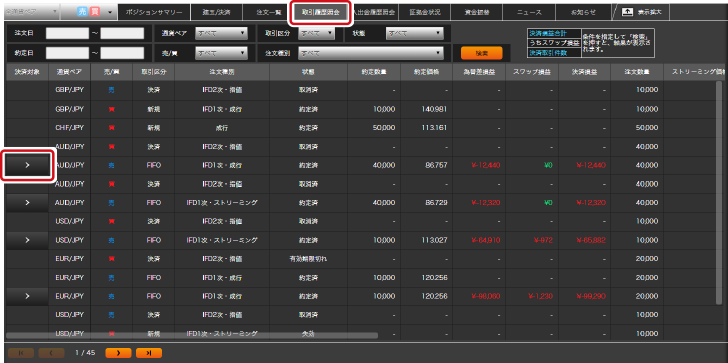Image resolution: width=728 pixels, height=363 pixels.
Task: Click the 約定日 end date field
Action: (122, 53)
